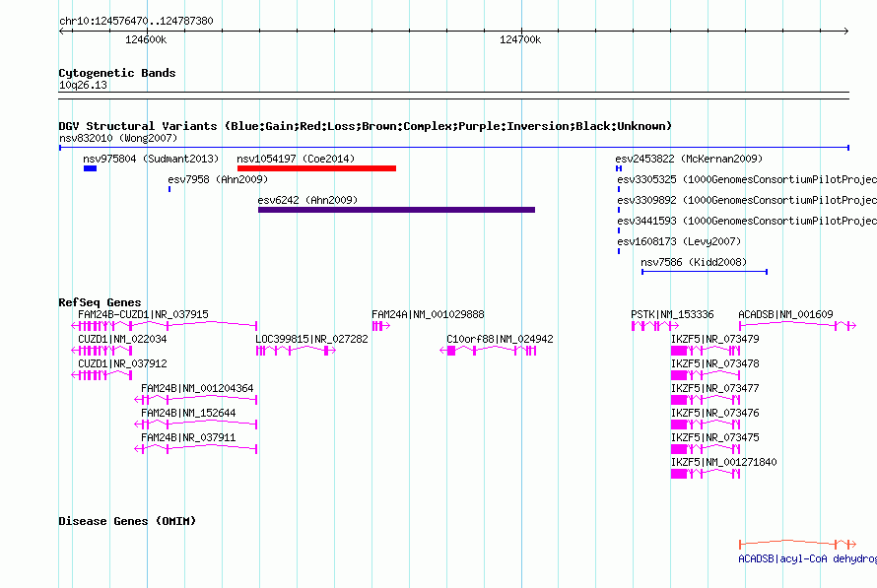This screenshot has height=588, width=877.
Task: Open the FAM24B|NM_001204364 transcript label
Action: 197,388
